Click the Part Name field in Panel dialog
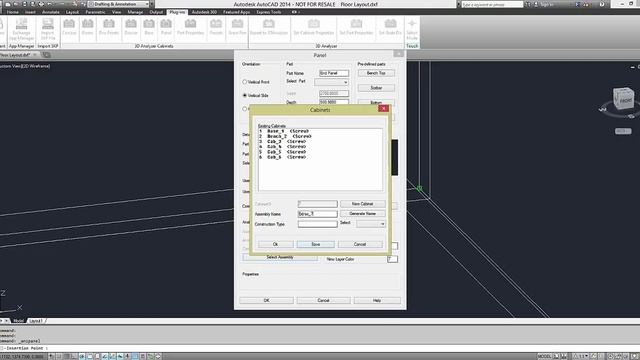 pyautogui.click(x=334, y=73)
